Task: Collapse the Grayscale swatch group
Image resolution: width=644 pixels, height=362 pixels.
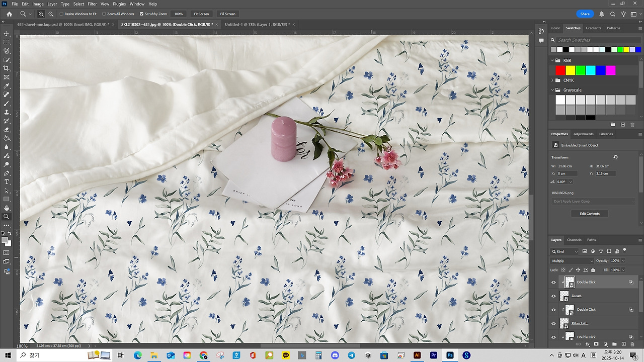Action: click(552, 89)
